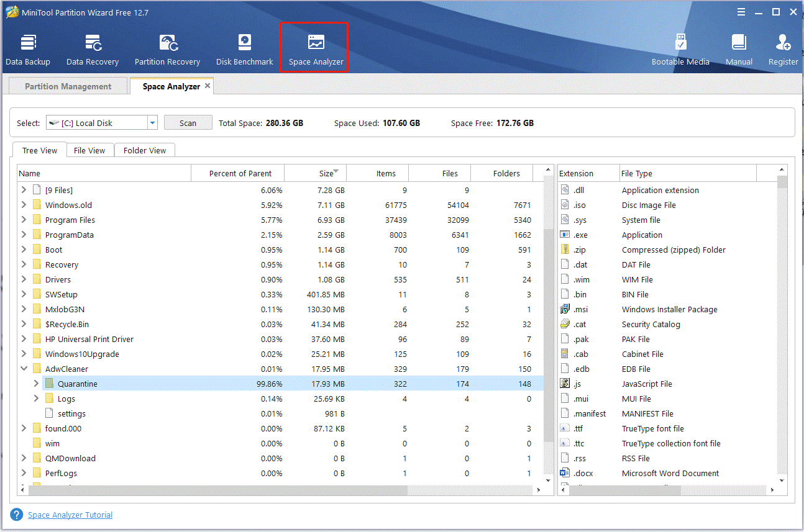Select the Space Analyzer tab
Screen dimensions: 804x532
[x=171, y=86]
